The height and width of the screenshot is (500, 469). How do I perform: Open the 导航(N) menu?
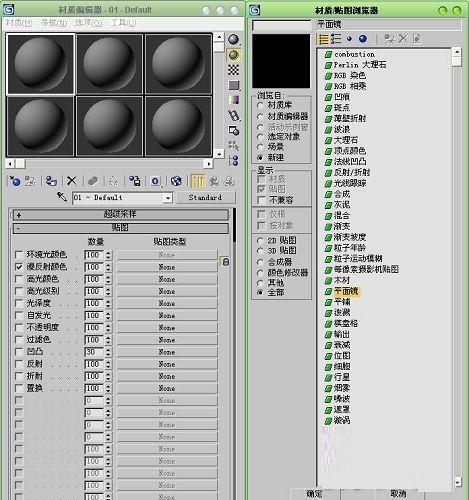(x=54, y=23)
